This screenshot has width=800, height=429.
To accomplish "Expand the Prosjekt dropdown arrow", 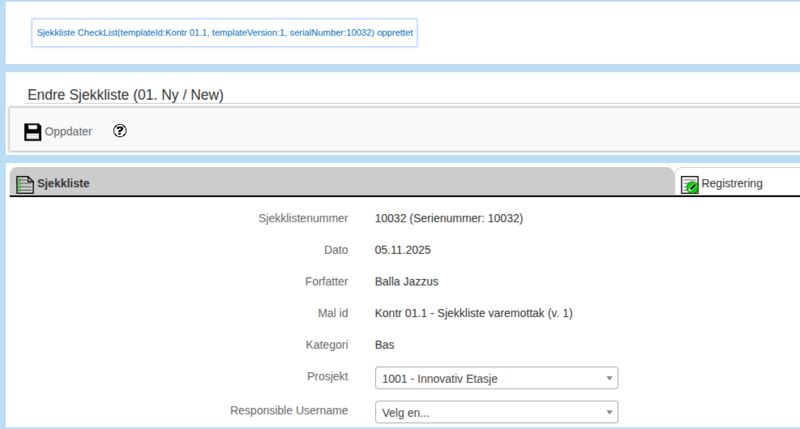I will click(609, 378).
